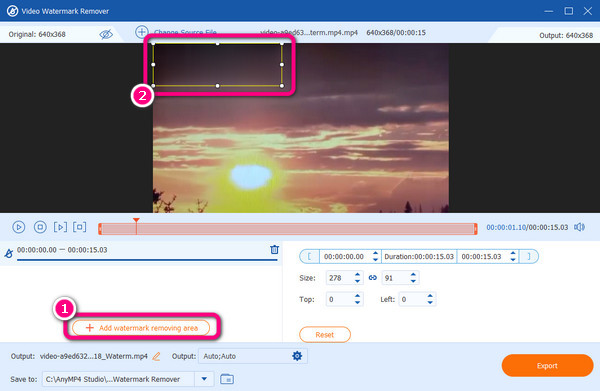This screenshot has width=600, height=391.
Task: Click the watermark brush icon beside segment
Action: pos(8,253)
